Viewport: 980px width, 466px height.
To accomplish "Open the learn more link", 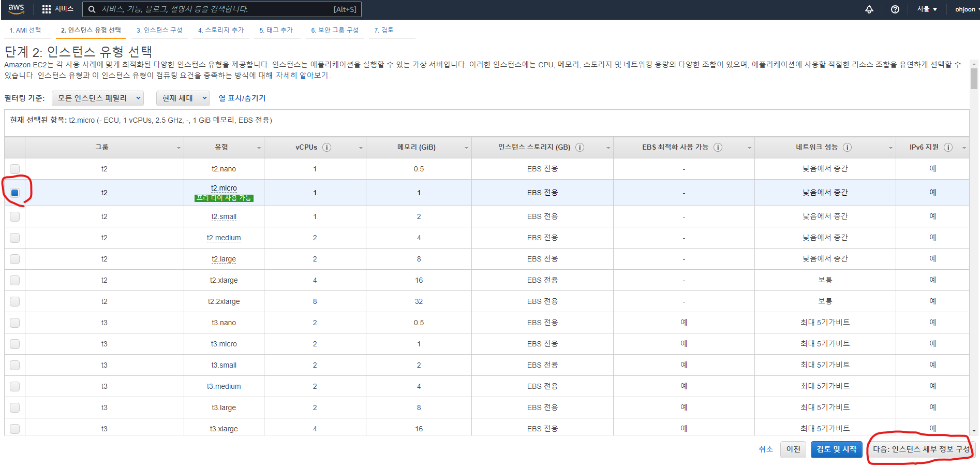I will [302, 75].
